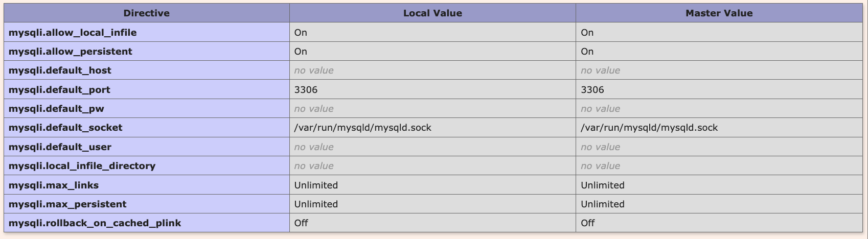Select the mysqli.default_pw directive
Screen dimensions: 868x239
pyautogui.click(x=56, y=109)
